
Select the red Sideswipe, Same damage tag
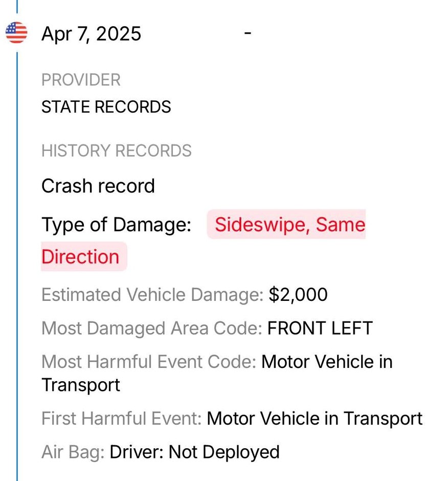[x=286, y=224]
